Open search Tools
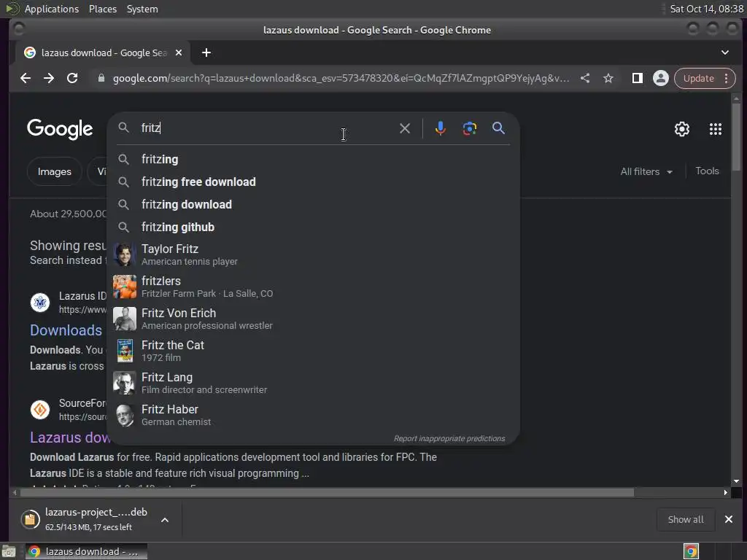The height and width of the screenshot is (560, 747). tap(707, 171)
